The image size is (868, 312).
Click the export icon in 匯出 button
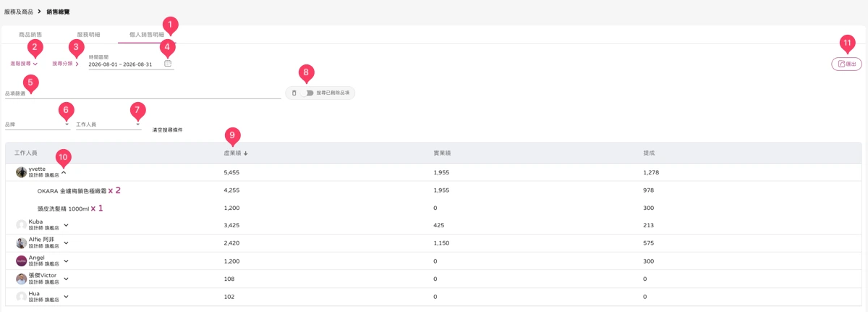click(x=841, y=64)
